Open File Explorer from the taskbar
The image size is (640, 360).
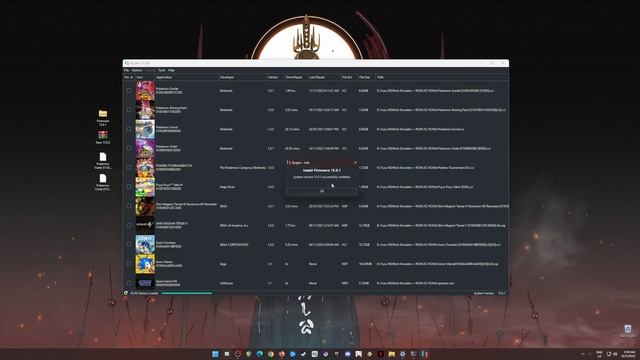point(391,354)
